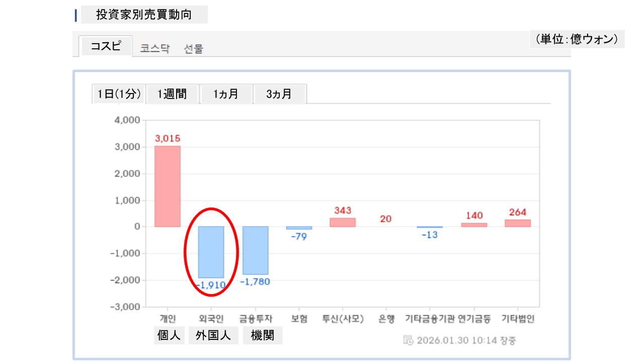This screenshot has width=644, height=362.
Task: Click the blue 외국인 bar showing -1,910
Action: 211,252
